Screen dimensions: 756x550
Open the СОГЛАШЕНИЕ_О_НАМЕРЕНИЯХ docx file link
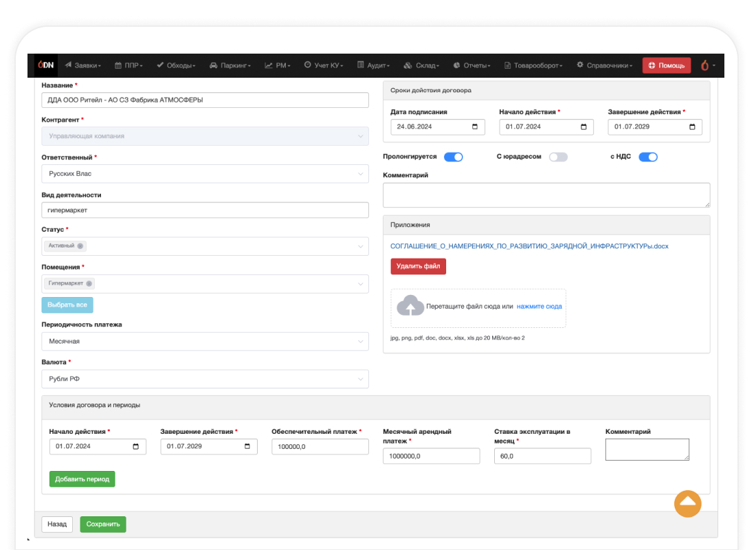tap(529, 246)
